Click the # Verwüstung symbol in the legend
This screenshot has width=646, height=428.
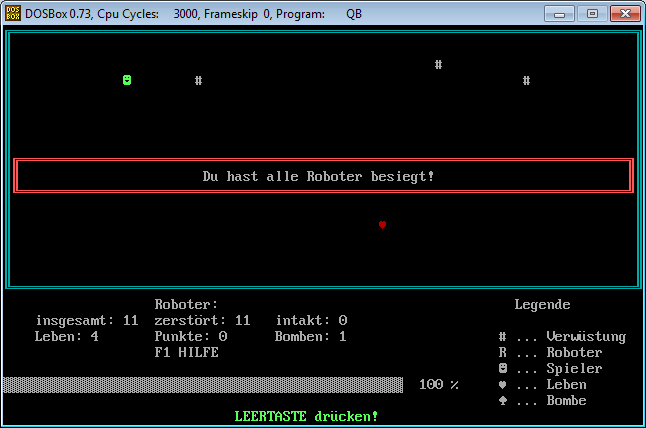coord(502,336)
